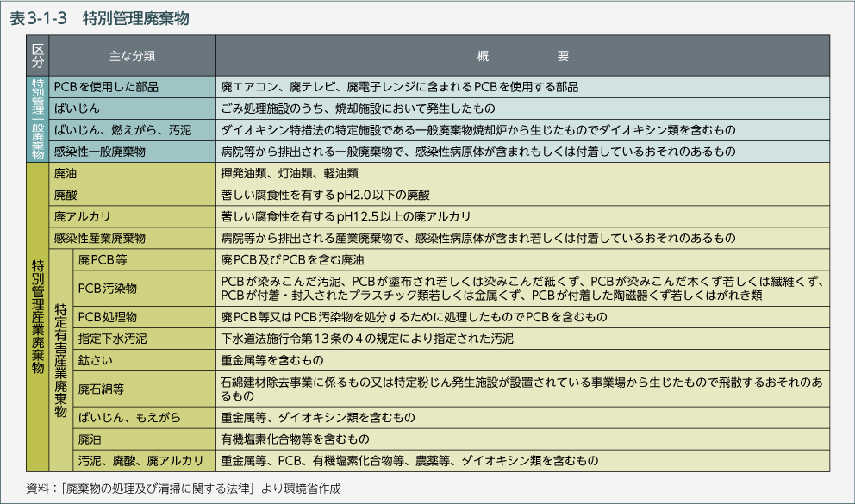This screenshot has height=504, width=855.
Task: Click the vertical "特定有害産業廃棄物" label
Action: [x=61, y=360]
